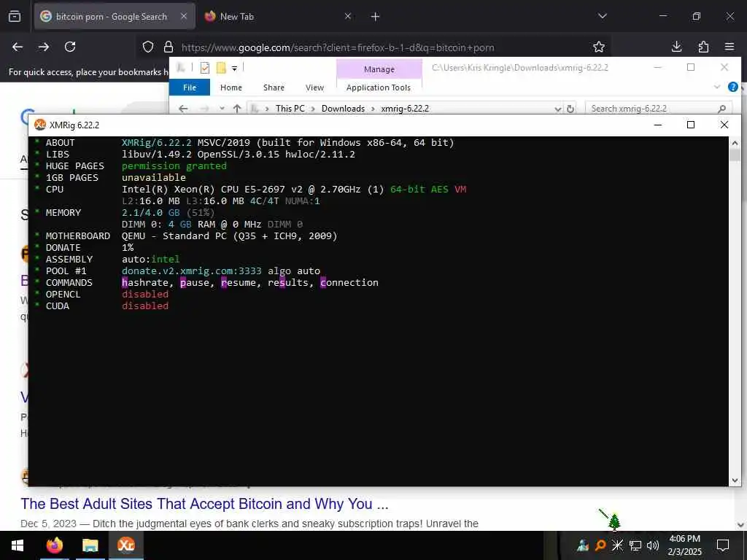
Task: Open the network tray icon
Action: [635, 545]
